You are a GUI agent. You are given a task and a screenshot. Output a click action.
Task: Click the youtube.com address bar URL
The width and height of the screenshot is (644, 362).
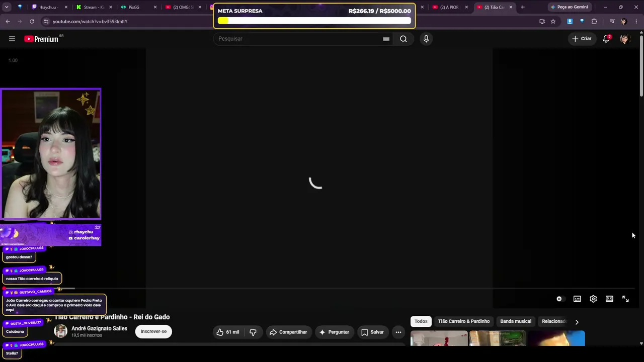tap(90, 22)
